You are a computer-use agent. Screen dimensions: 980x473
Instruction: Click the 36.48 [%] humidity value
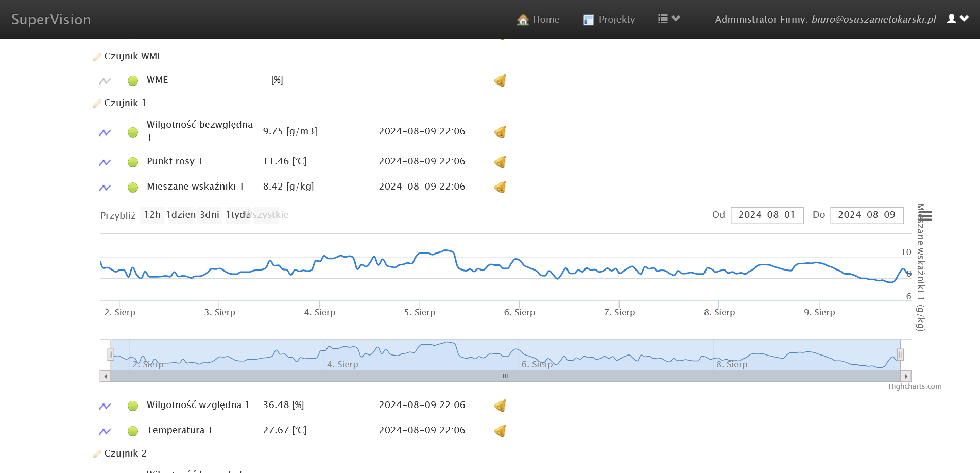click(x=283, y=405)
